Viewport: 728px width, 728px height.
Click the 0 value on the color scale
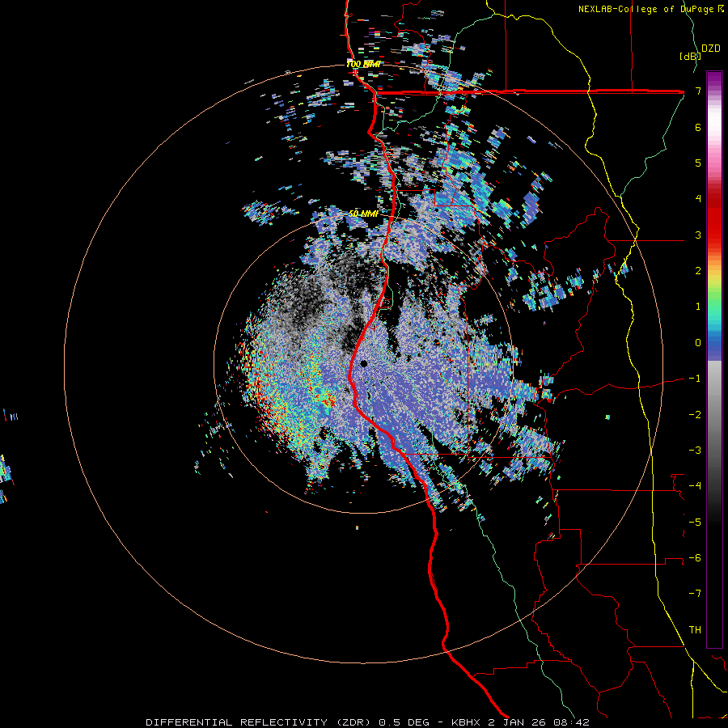click(x=698, y=343)
